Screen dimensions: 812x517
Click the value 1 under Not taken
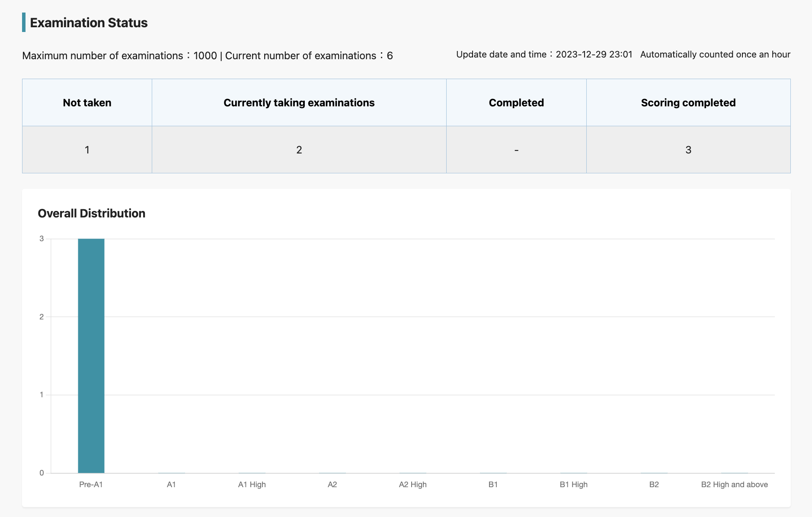87,149
